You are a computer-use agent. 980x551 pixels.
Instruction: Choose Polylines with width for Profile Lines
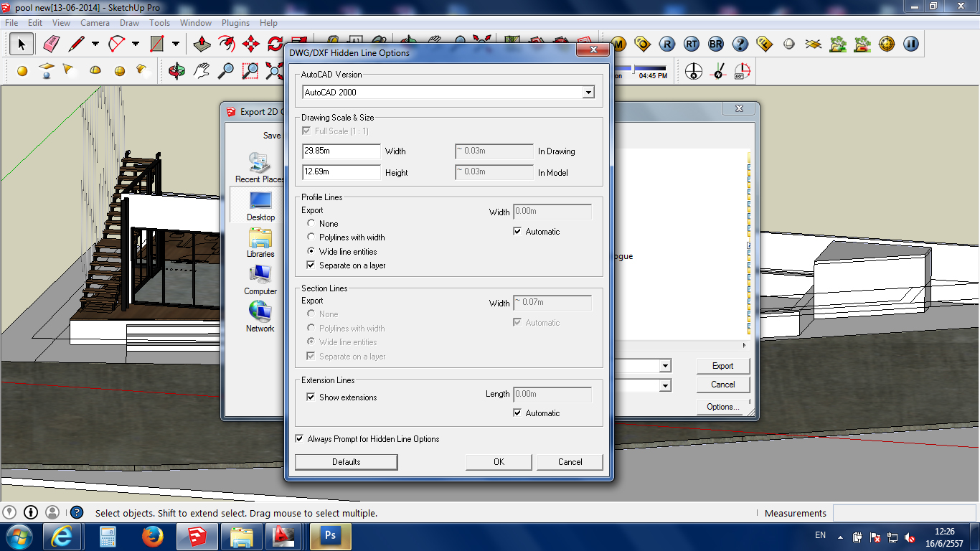(x=311, y=237)
